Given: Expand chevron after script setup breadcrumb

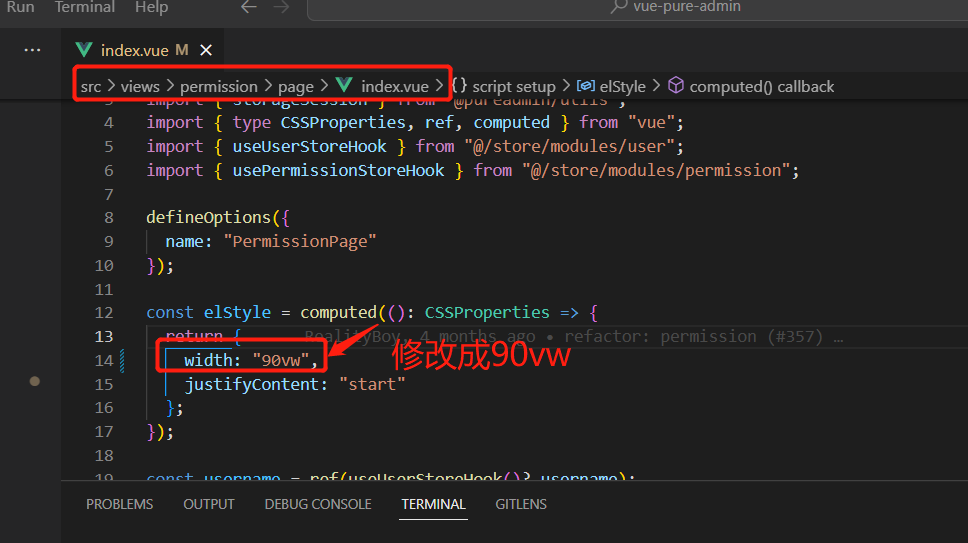Looking at the screenshot, I should pos(565,86).
